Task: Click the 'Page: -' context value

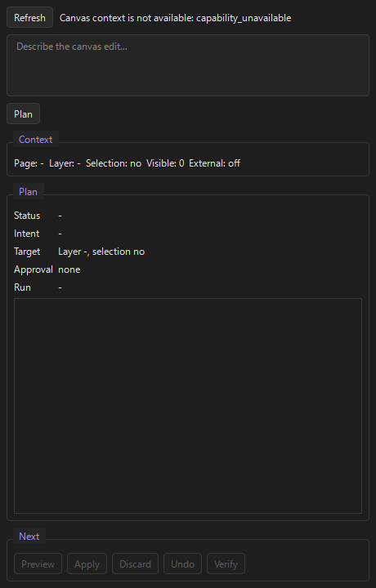Action: click(29, 163)
